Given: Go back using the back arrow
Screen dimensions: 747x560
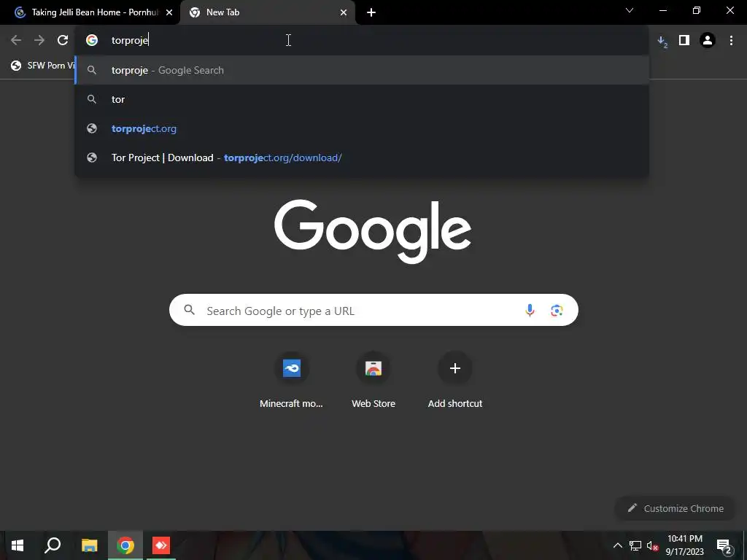Looking at the screenshot, I should (16, 41).
